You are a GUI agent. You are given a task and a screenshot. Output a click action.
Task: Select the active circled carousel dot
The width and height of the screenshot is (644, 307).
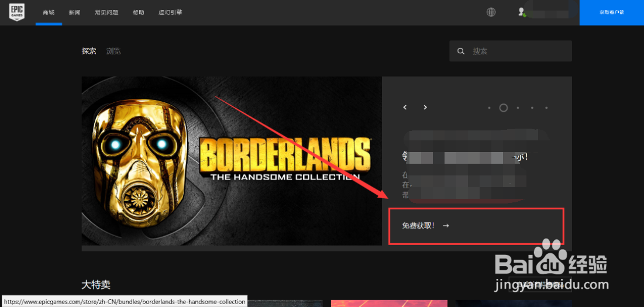pos(504,108)
